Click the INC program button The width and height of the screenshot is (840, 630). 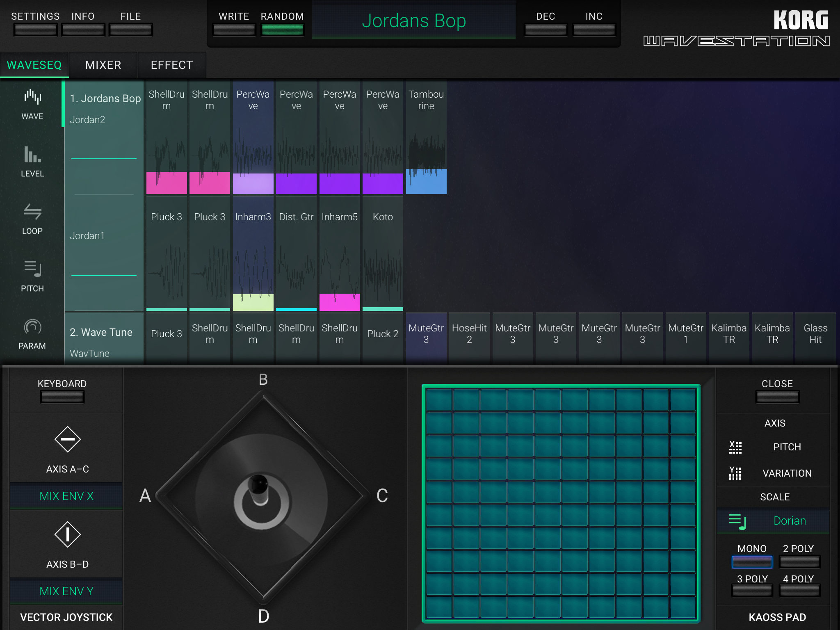[594, 30]
